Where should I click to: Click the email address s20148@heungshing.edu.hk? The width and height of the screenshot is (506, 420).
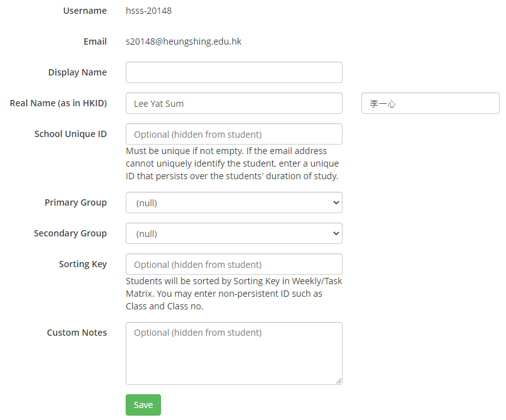click(x=184, y=41)
